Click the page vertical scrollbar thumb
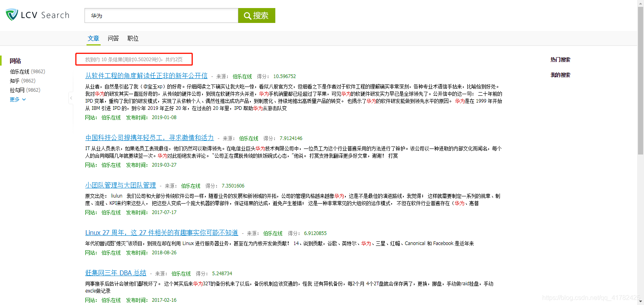This screenshot has height=305, width=644. click(x=640, y=80)
